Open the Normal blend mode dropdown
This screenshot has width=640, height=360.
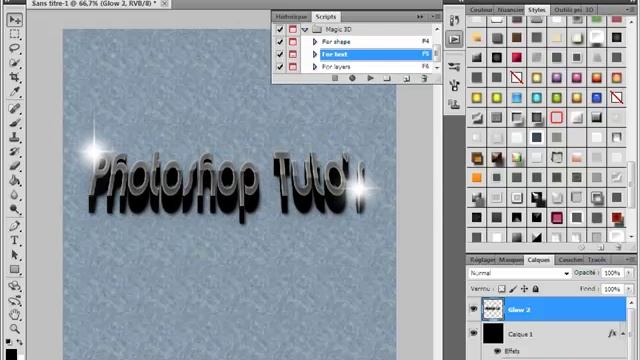click(x=519, y=273)
